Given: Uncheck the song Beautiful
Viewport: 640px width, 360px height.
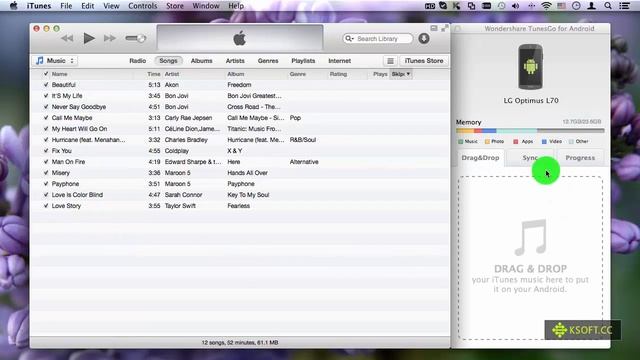Looking at the screenshot, I should 46,84.
